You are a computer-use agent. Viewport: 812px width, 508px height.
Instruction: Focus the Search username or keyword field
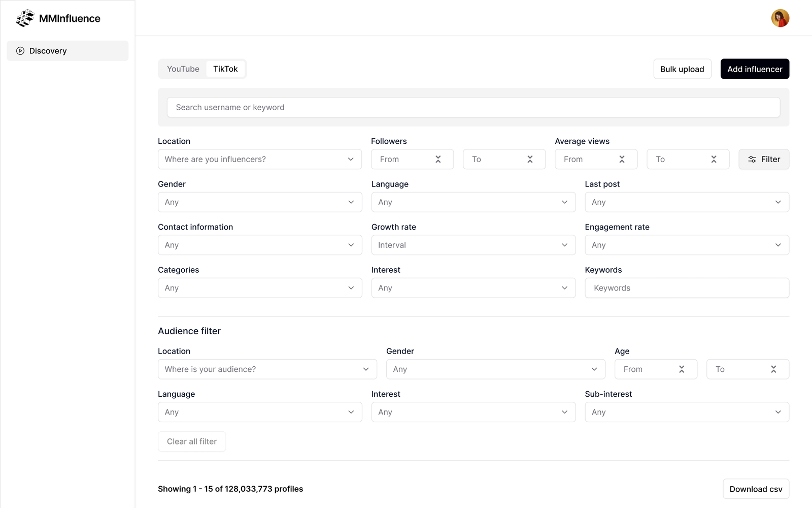pyautogui.click(x=473, y=108)
